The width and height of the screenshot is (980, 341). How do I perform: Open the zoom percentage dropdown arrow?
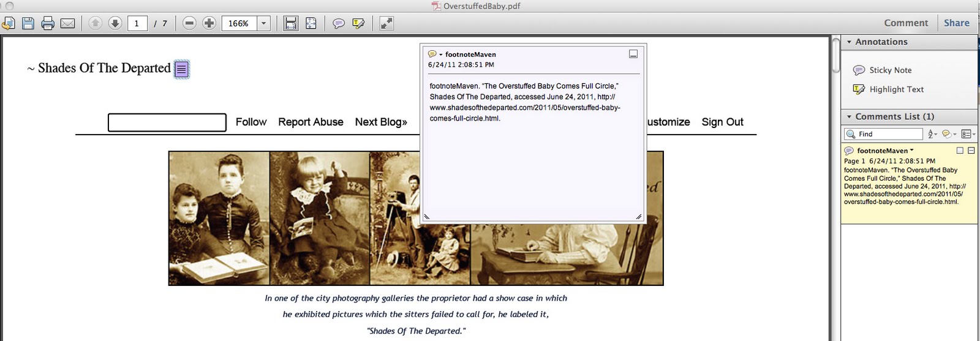click(x=263, y=23)
